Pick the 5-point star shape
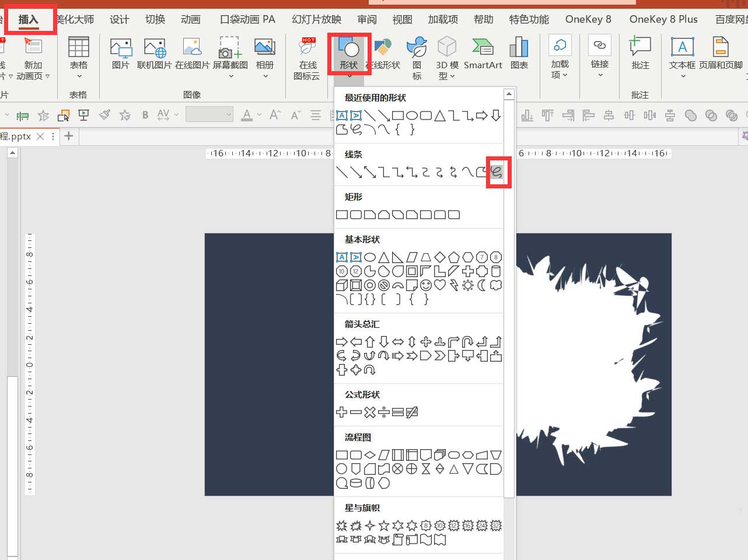This screenshot has height=560, width=748. [384, 526]
